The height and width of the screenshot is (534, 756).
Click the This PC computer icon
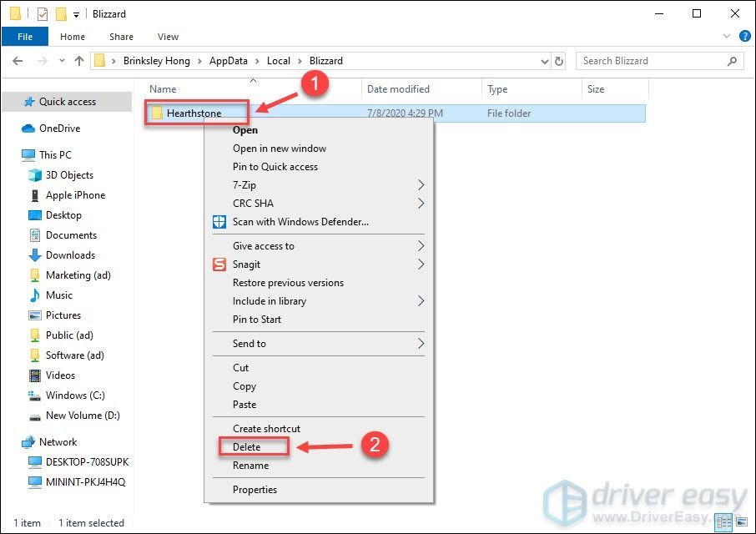click(x=28, y=154)
